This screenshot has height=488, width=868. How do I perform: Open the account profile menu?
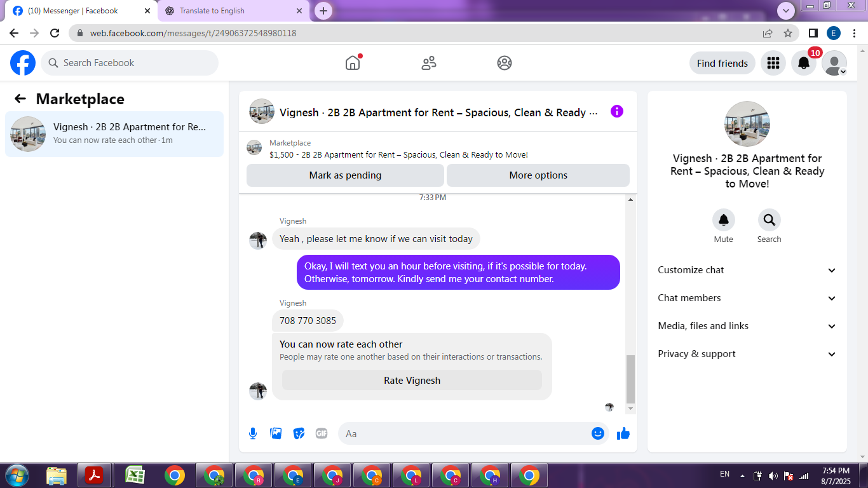pyautogui.click(x=834, y=63)
